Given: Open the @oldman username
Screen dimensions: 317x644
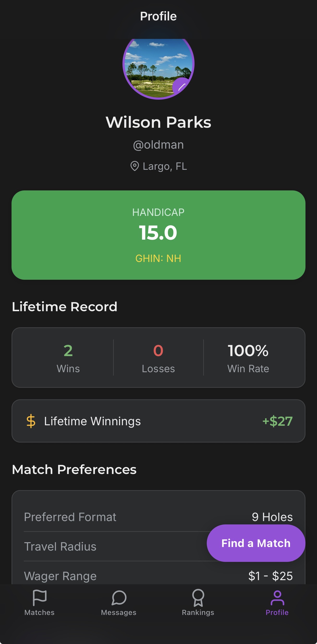Looking at the screenshot, I should tap(158, 145).
